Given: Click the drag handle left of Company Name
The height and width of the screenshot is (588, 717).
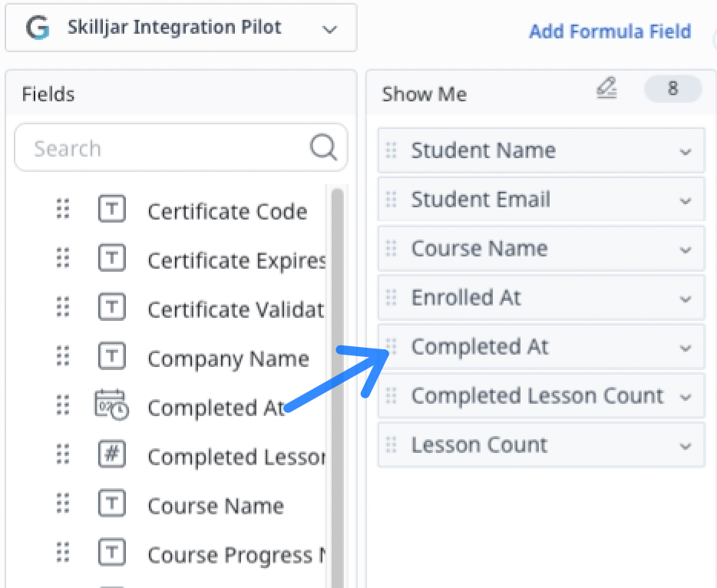Looking at the screenshot, I should pyautogui.click(x=63, y=356).
